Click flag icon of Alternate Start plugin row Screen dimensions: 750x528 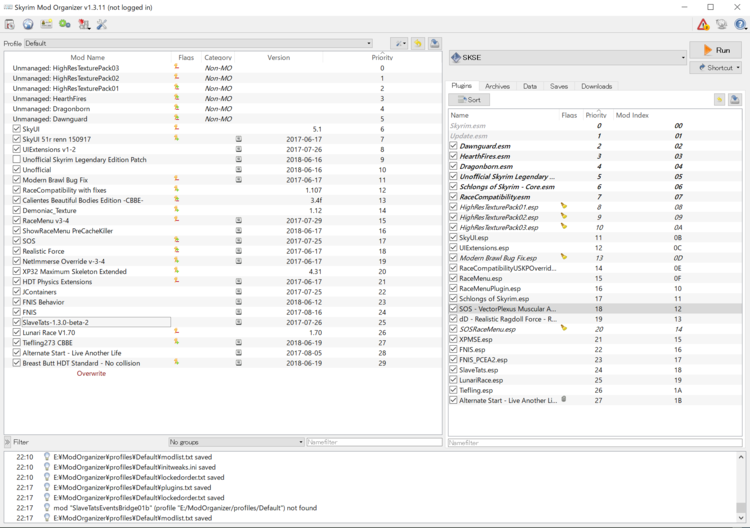[564, 399]
